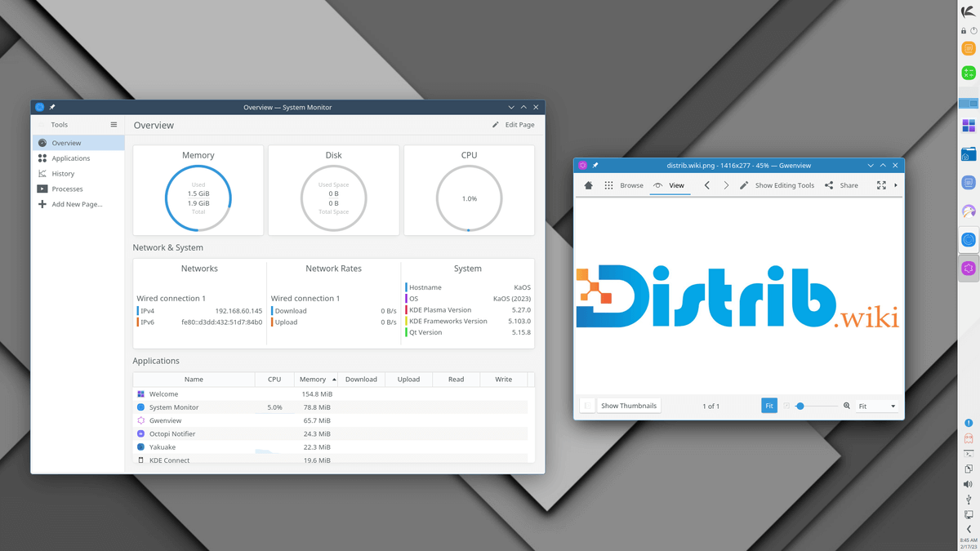980x551 pixels.
Task: Select the Welcome application row
Action: (331, 393)
